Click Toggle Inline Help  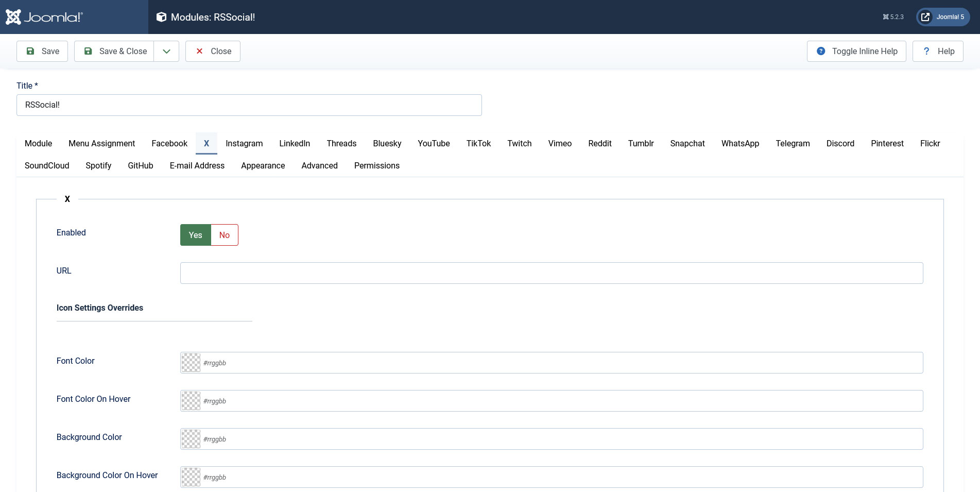pos(856,51)
